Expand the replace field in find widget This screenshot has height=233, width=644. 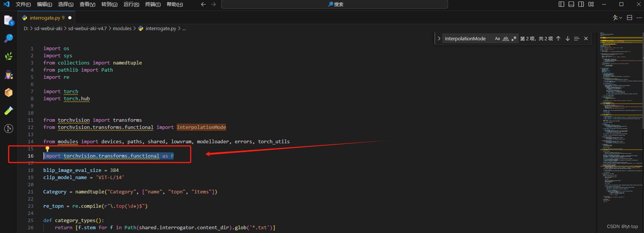[439, 38]
